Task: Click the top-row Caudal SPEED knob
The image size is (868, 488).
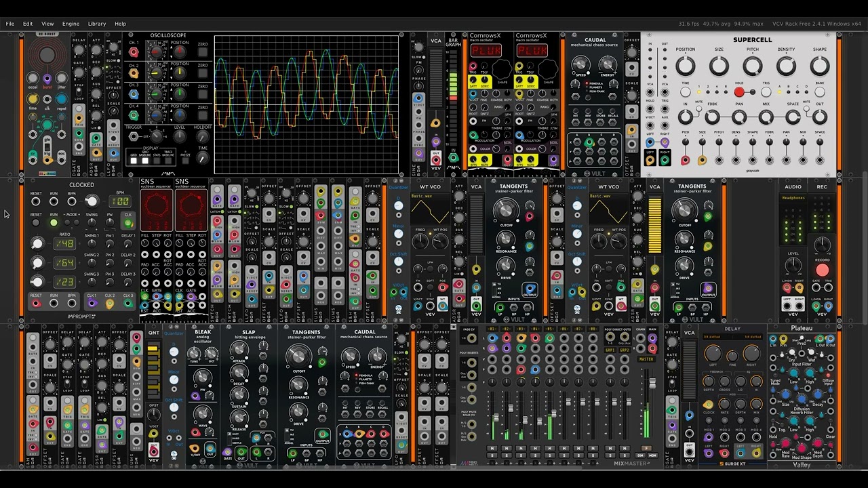Action: click(580, 65)
